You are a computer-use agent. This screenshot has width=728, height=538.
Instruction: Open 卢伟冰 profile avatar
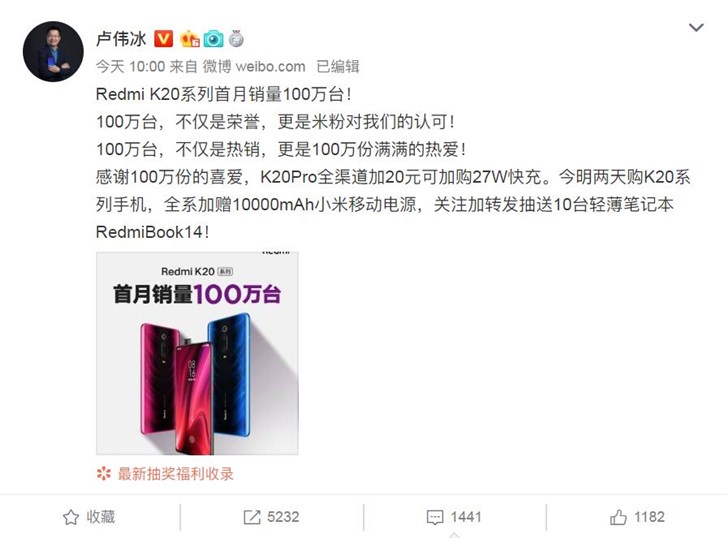pos(53,52)
